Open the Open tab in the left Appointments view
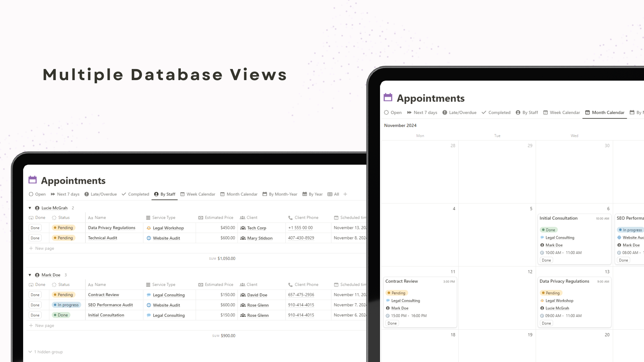 pyautogui.click(x=37, y=194)
